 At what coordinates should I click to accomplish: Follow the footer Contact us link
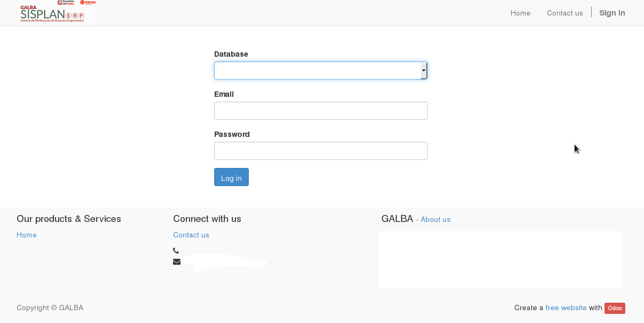191,235
